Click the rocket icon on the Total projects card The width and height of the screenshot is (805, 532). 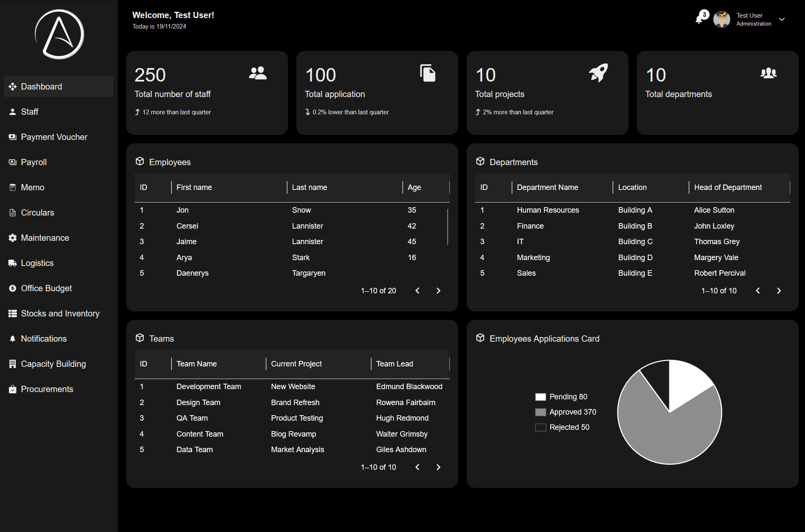(x=598, y=73)
